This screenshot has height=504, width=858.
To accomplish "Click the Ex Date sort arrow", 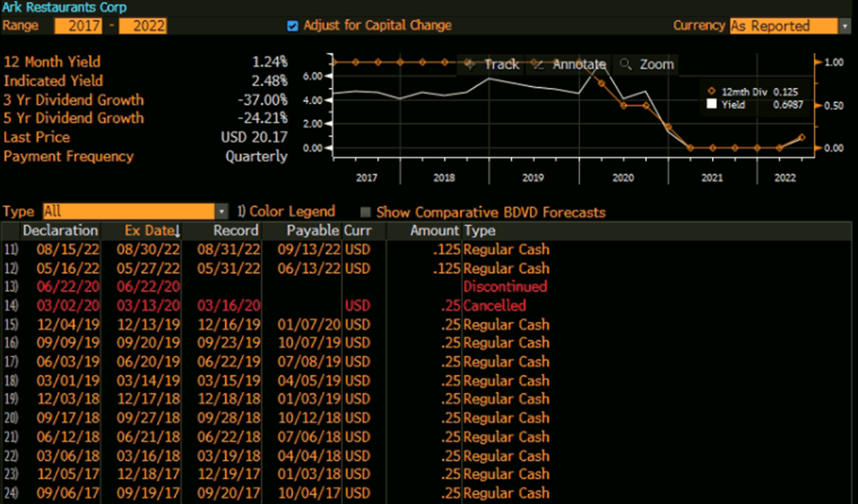I will 177,230.
